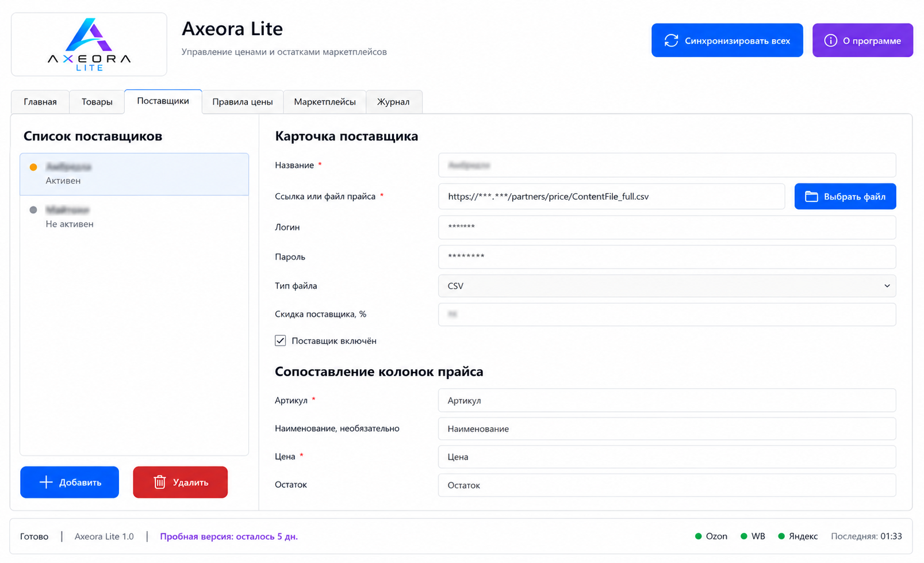This screenshot has width=924, height=563.
Task: Click the info circle icon
Action: point(830,41)
